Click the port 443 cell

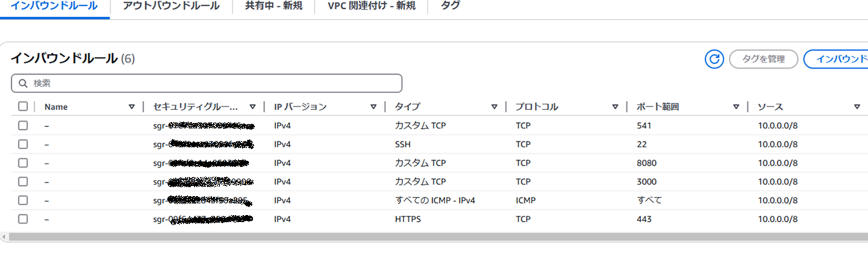click(644, 219)
